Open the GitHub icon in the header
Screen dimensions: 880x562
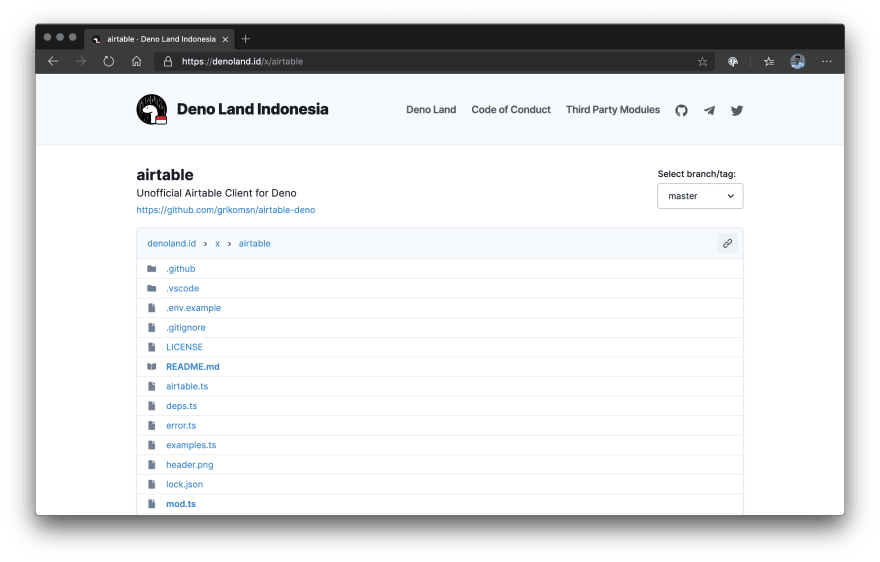coord(681,111)
